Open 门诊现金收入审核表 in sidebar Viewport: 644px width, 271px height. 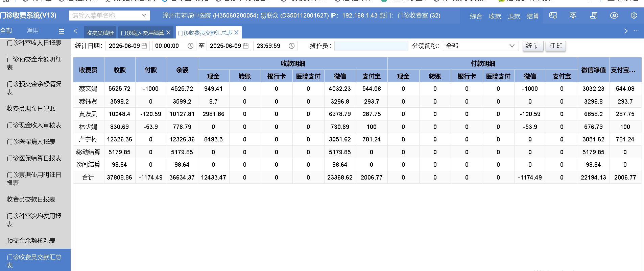[34, 125]
